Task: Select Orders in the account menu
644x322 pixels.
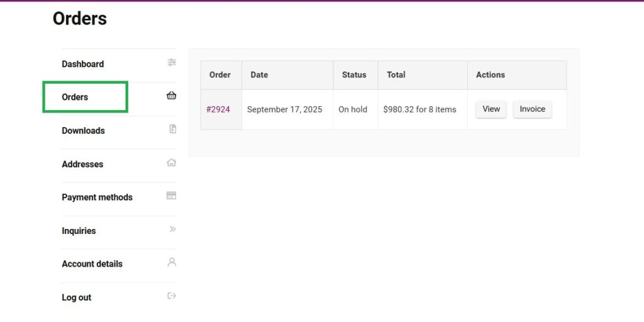Action: [75, 97]
